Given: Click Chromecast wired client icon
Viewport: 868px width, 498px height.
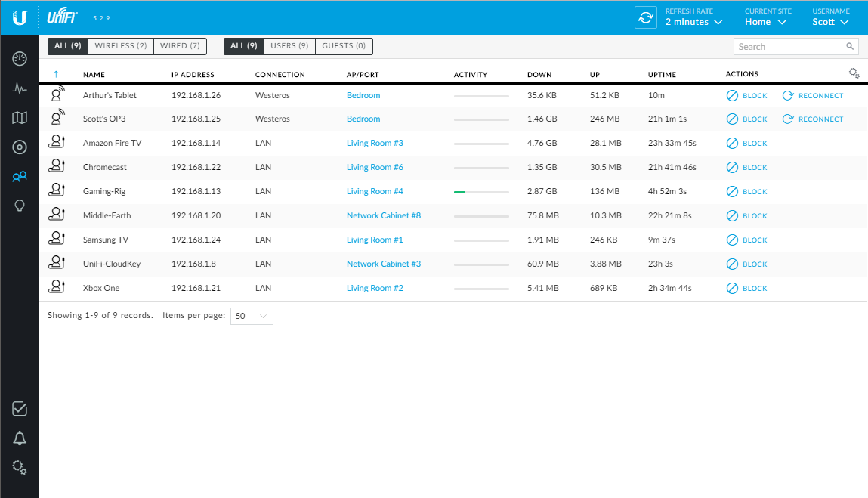Looking at the screenshot, I should 57,165.
